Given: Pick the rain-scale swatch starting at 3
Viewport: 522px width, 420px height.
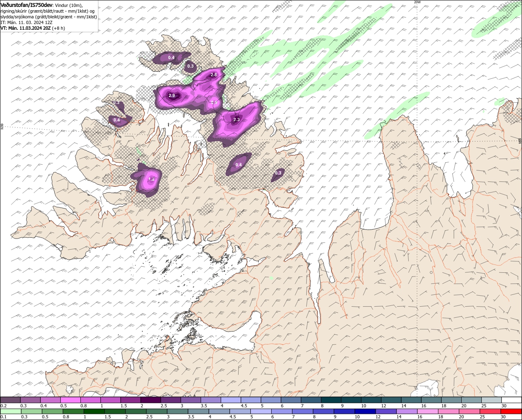Looking at the screenshot, I should click(x=177, y=411).
